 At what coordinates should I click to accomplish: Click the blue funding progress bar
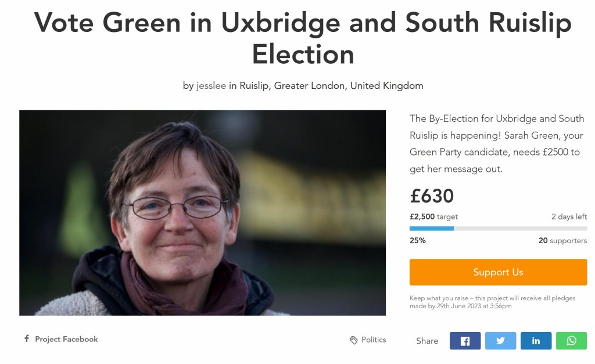tap(432, 229)
